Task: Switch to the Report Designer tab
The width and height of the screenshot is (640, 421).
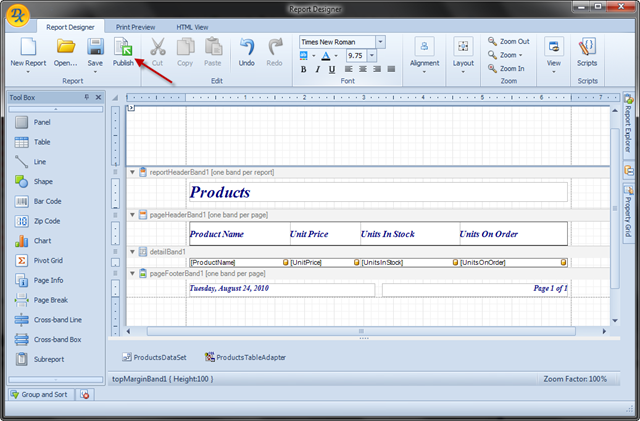Action: 70,27
